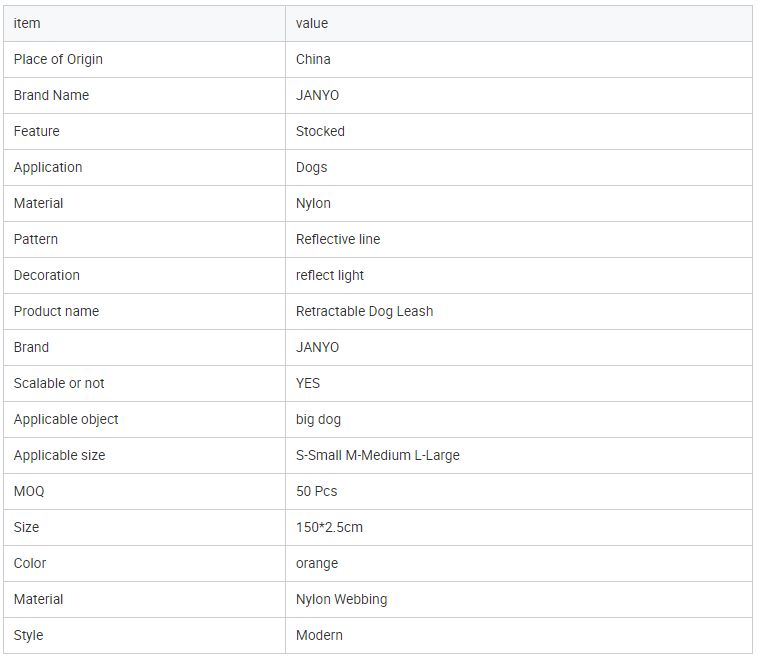Click the 'orange' color value
The image size is (758, 659).
pos(317,563)
